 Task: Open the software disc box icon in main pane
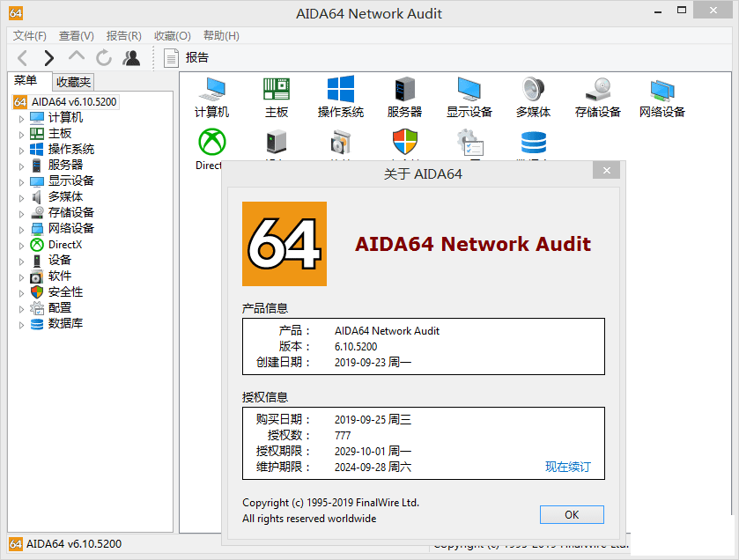[341, 143]
